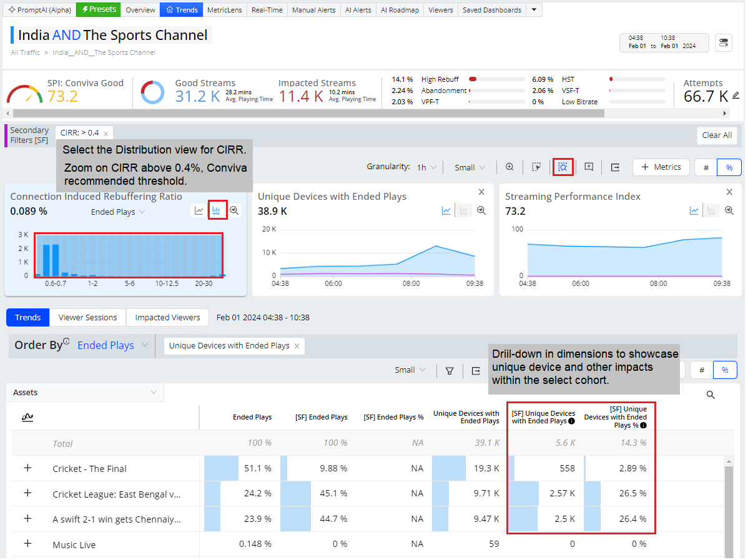Switch to the Impacted Viewers tab
The height and width of the screenshot is (560, 748).
pos(167,317)
